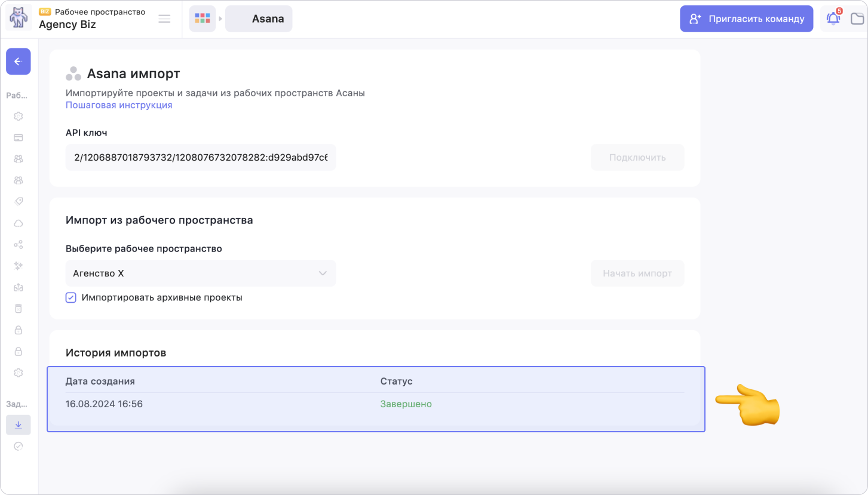The image size is (868, 495).
Task: Uncheck Импортировать архивные проекты checkbox
Action: click(x=71, y=297)
